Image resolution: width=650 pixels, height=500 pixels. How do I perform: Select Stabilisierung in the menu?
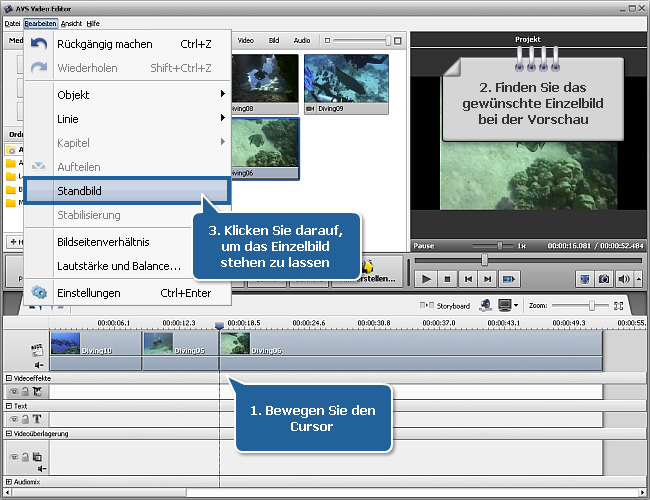(x=109, y=215)
